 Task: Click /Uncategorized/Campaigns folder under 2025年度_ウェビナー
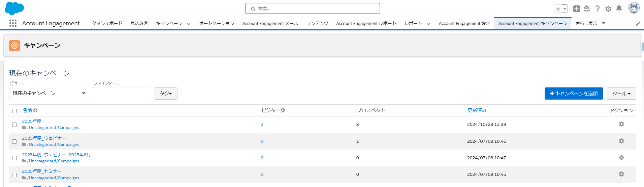[53, 144]
